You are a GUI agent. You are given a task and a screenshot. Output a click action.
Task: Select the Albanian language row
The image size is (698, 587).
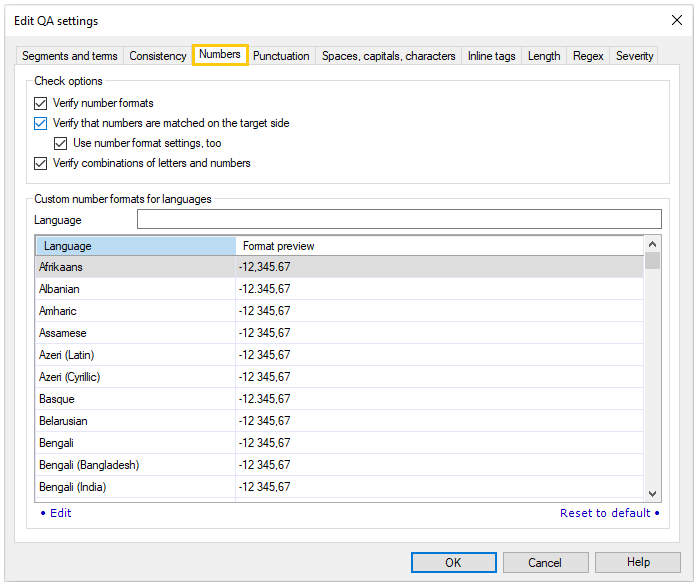click(x=339, y=289)
